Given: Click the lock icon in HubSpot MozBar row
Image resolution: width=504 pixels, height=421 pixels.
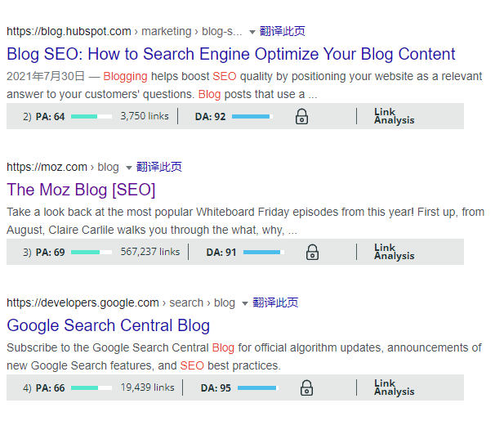Looking at the screenshot, I should pyautogui.click(x=301, y=116).
